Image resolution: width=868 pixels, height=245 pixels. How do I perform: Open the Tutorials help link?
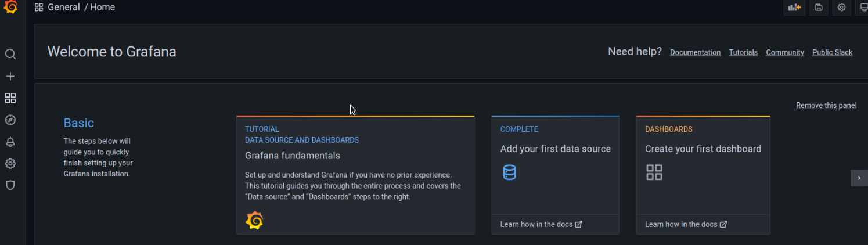(743, 52)
